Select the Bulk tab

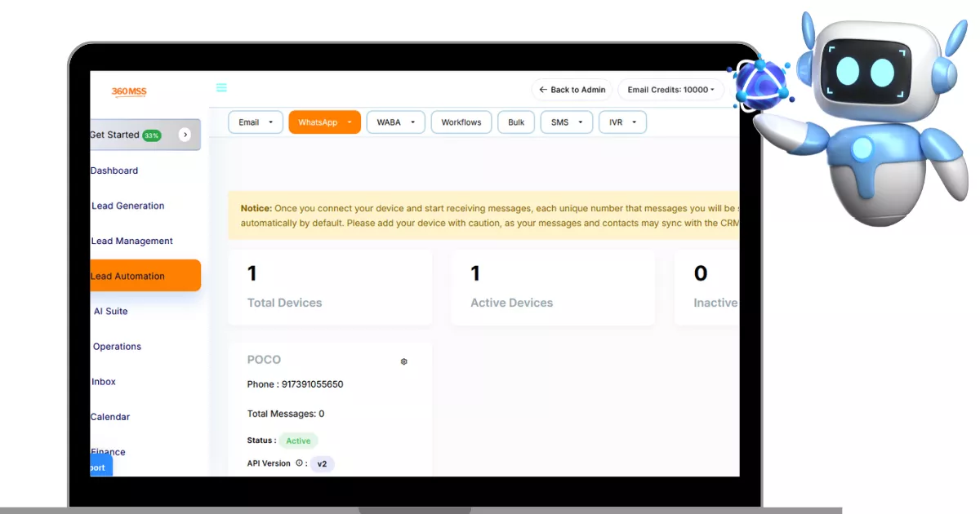(x=516, y=122)
